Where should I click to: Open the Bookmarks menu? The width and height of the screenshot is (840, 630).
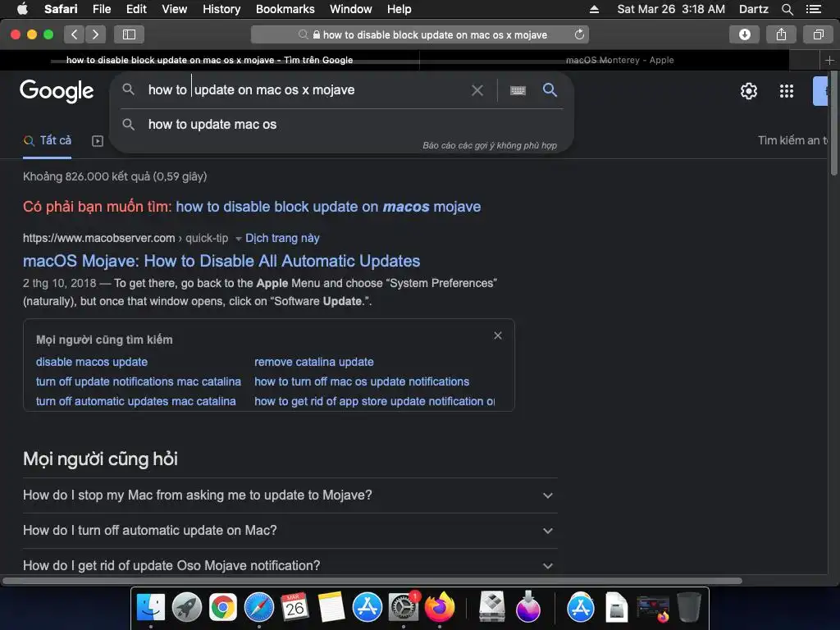pos(285,9)
